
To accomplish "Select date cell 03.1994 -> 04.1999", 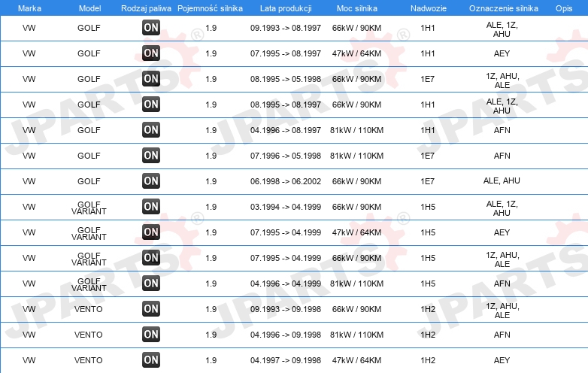I will click(x=286, y=207).
